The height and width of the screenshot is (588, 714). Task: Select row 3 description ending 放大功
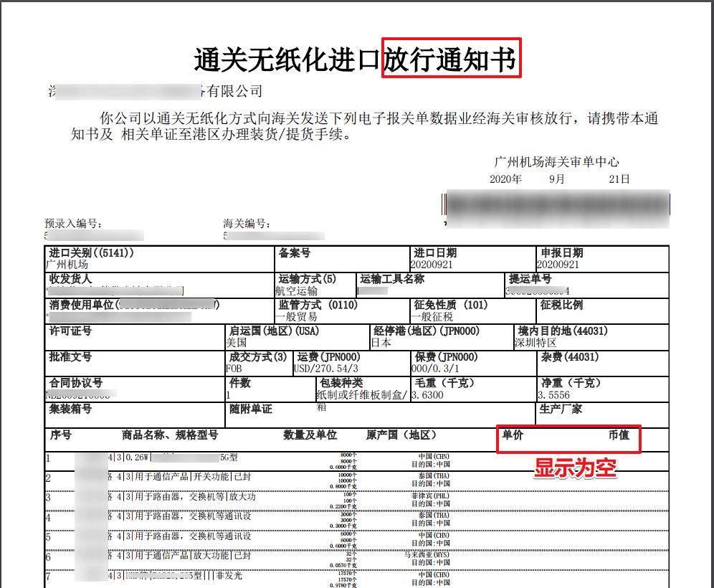point(196,496)
